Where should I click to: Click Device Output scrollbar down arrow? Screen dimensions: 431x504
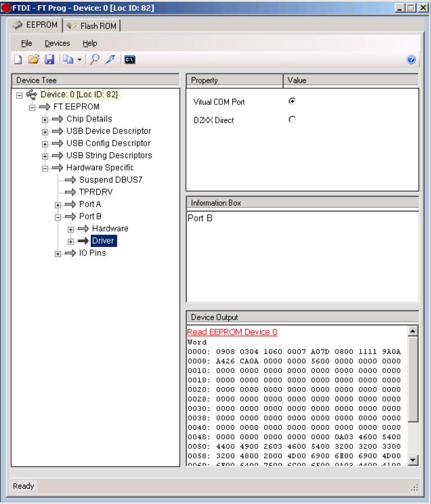(x=413, y=460)
